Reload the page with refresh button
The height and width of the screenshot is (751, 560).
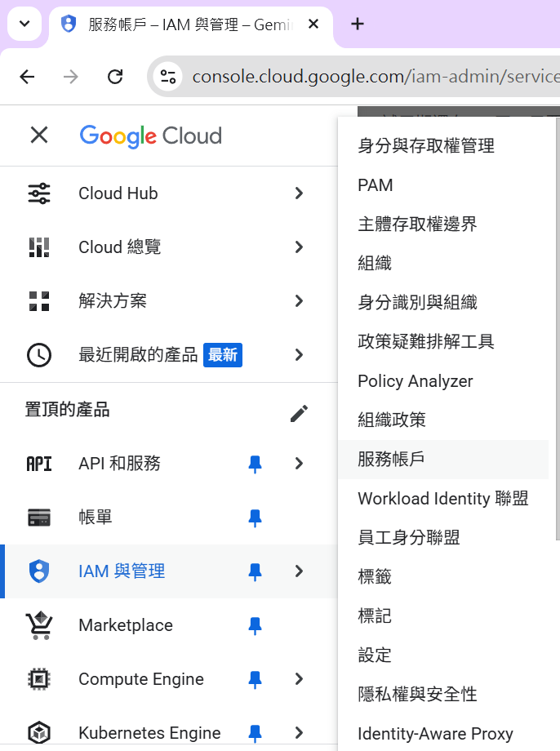(x=115, y=77)
